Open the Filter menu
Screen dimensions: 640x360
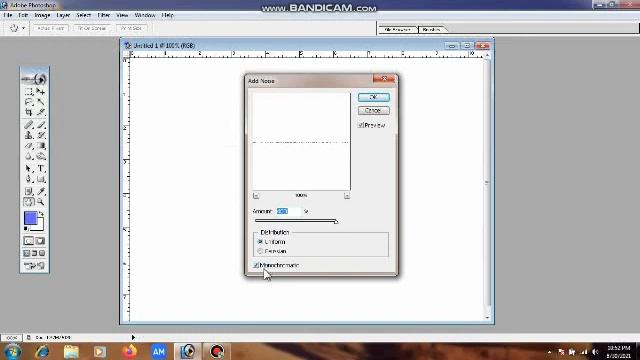point(104,15)
